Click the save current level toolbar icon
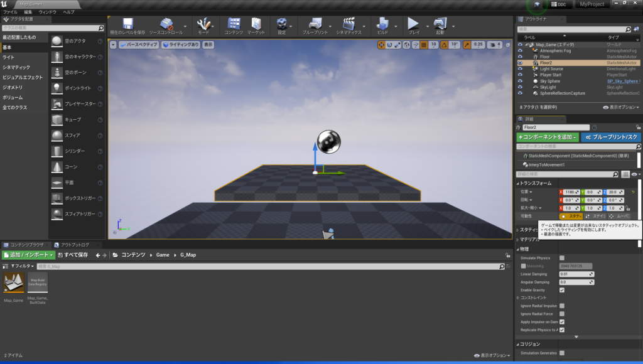643x364 pixels. (x=127, y=24)
